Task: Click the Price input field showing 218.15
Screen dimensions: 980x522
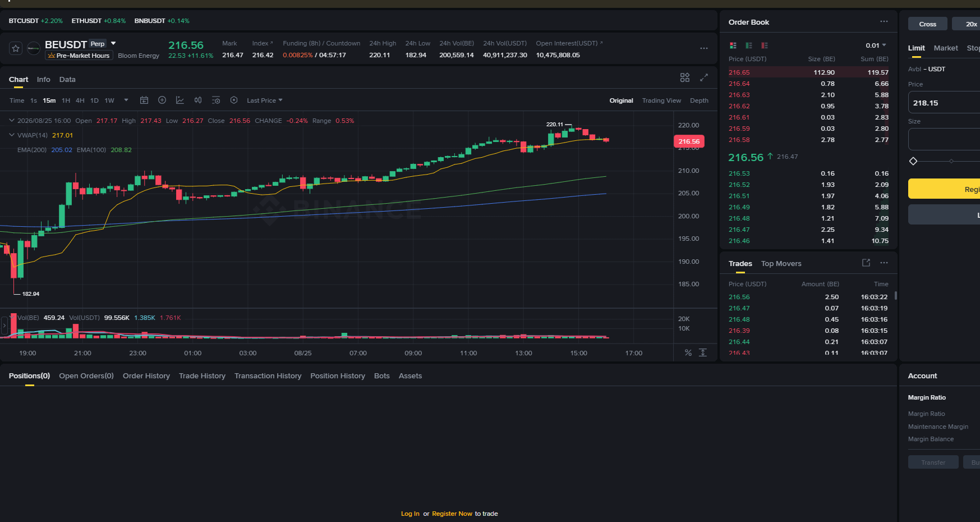Action: [x=944, y=103]
